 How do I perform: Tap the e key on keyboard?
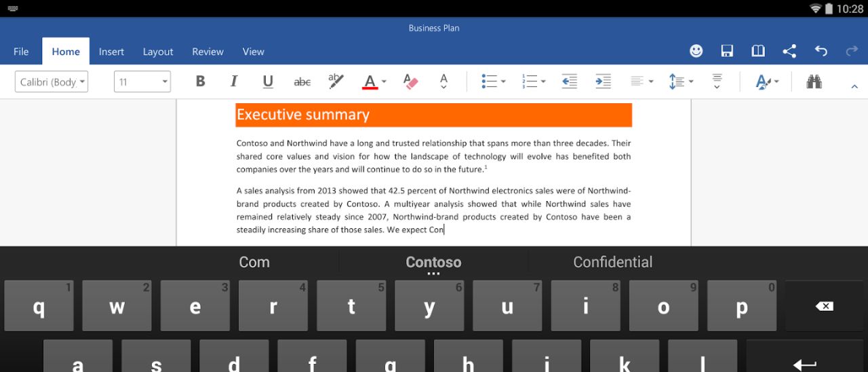point(195,306)
